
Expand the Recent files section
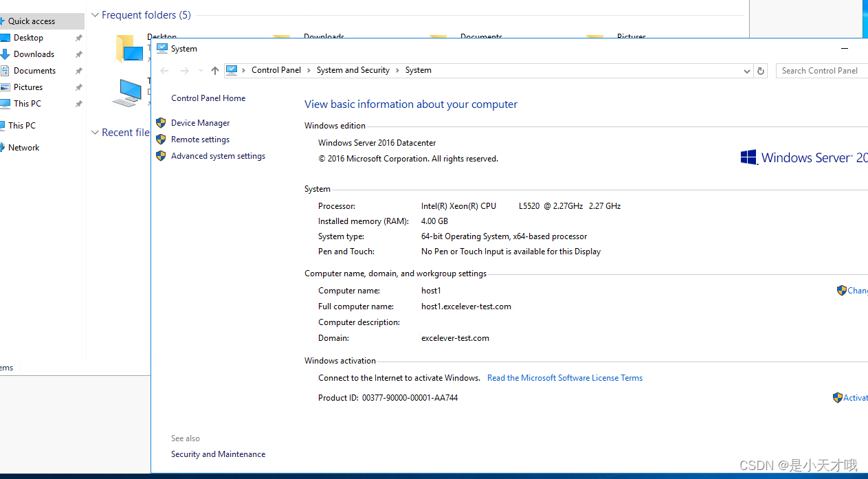click(x=95, y=132)
